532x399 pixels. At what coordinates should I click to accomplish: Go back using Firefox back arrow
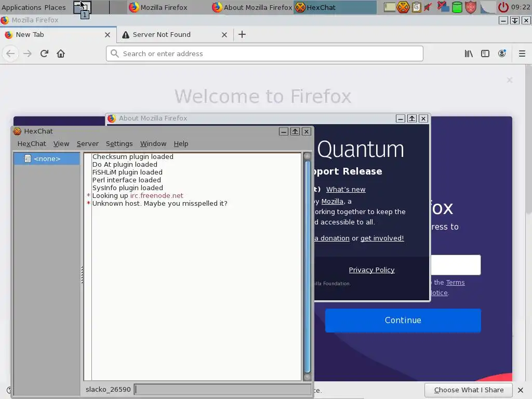coord(10,54)
